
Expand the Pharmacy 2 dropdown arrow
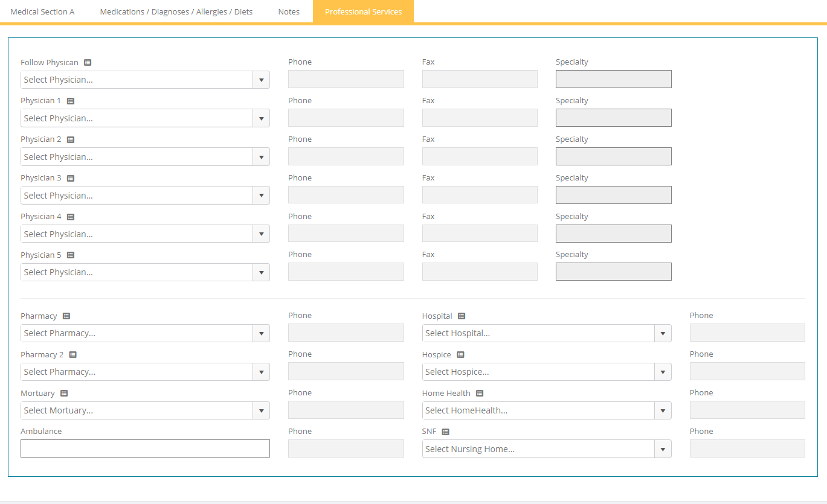pos(261,372)
